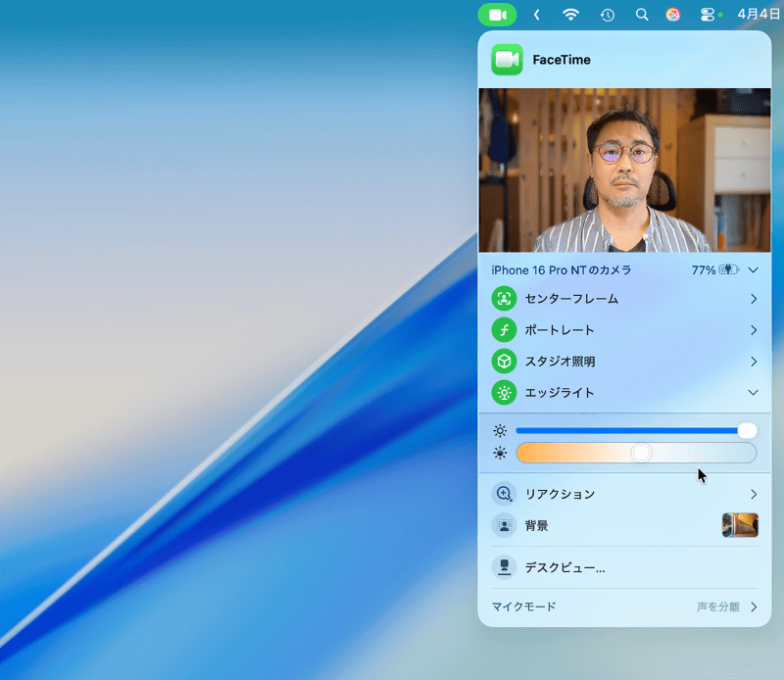Expand マイクモード chevron
784x680 pixels.
(x=754, y=607)
